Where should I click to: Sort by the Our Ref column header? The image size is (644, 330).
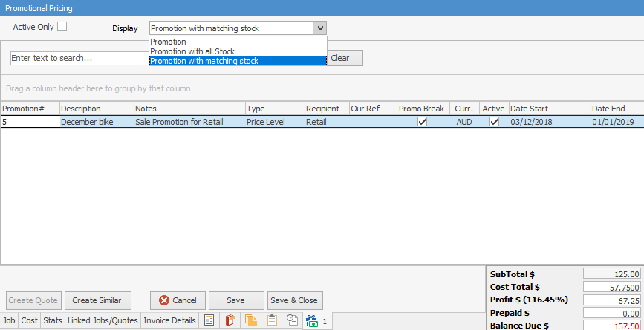point(371,109)
